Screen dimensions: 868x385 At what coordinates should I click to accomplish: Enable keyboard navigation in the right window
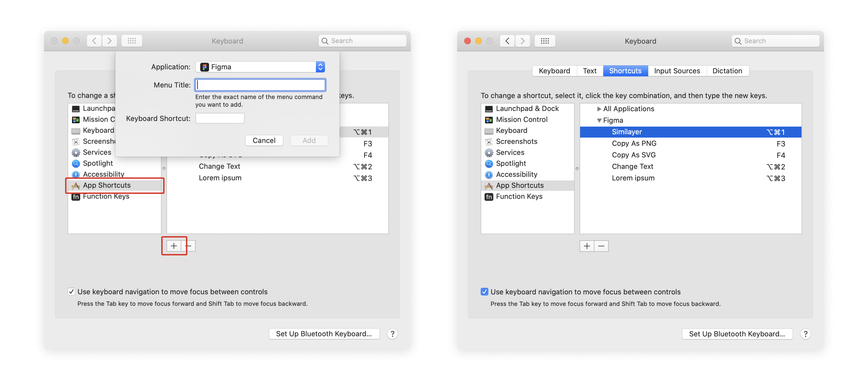484,292
